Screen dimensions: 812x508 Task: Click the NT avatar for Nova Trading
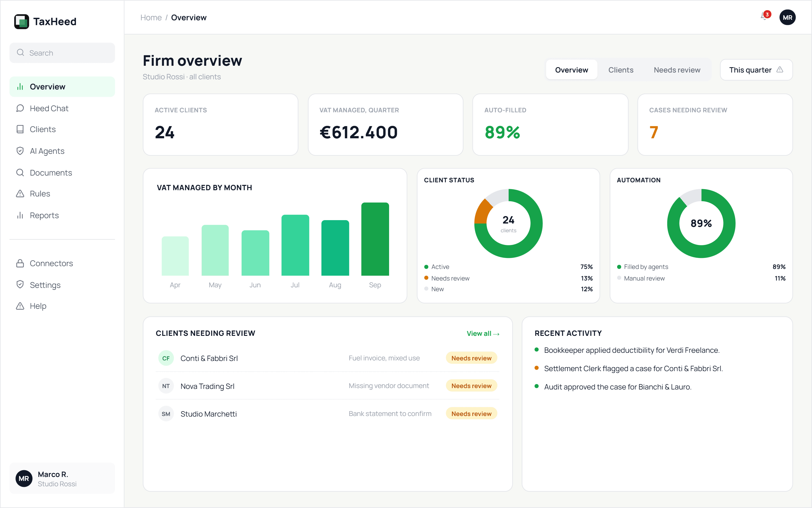click(166, 386)
